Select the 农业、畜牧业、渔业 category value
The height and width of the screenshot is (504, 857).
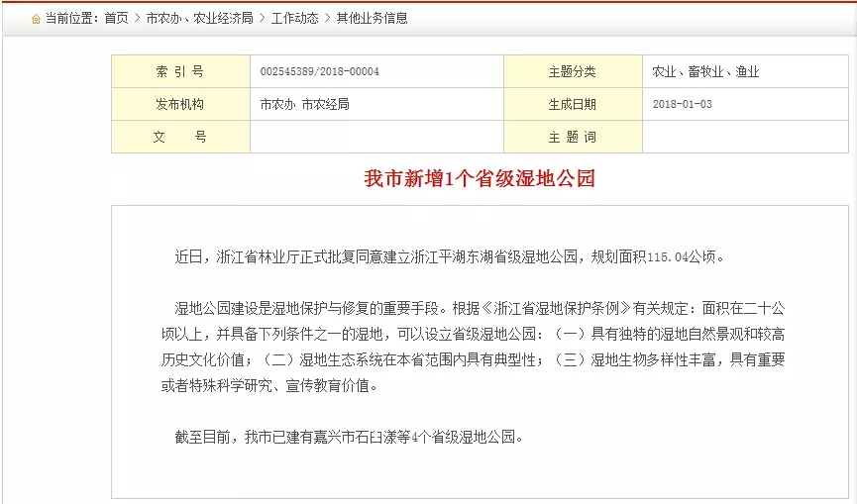click(x=705, y=72)
